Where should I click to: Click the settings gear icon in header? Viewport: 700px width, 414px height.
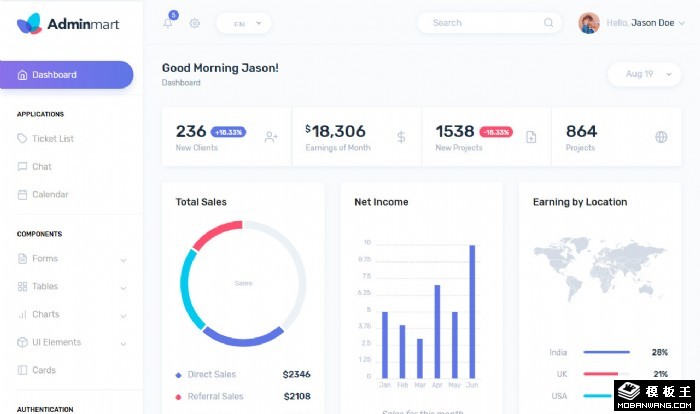(195, 23)
